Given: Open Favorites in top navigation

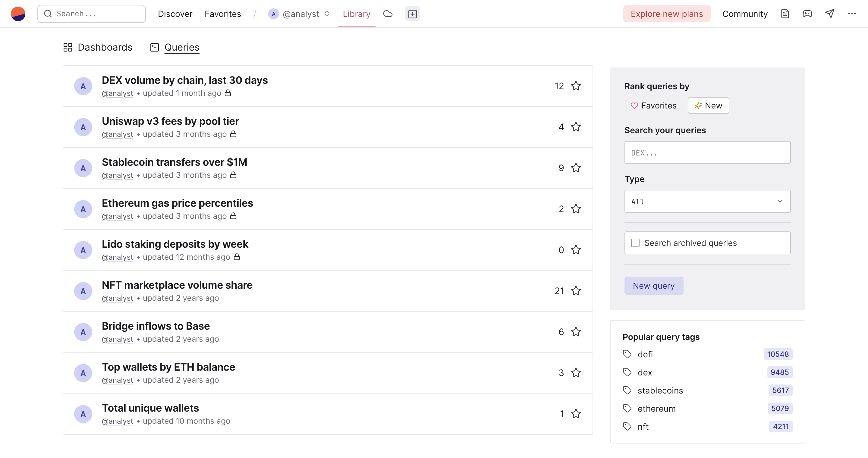Looking at the screenshot, I should [223, 14].
